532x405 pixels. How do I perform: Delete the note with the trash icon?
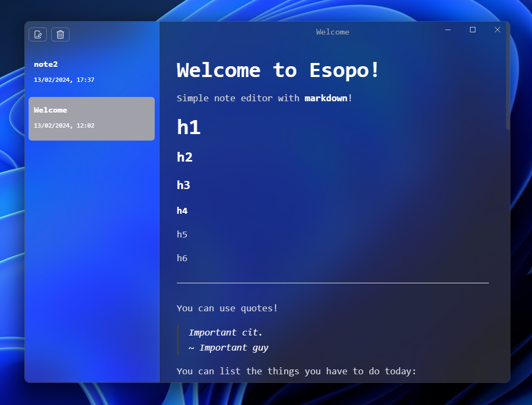click(60, 34)
